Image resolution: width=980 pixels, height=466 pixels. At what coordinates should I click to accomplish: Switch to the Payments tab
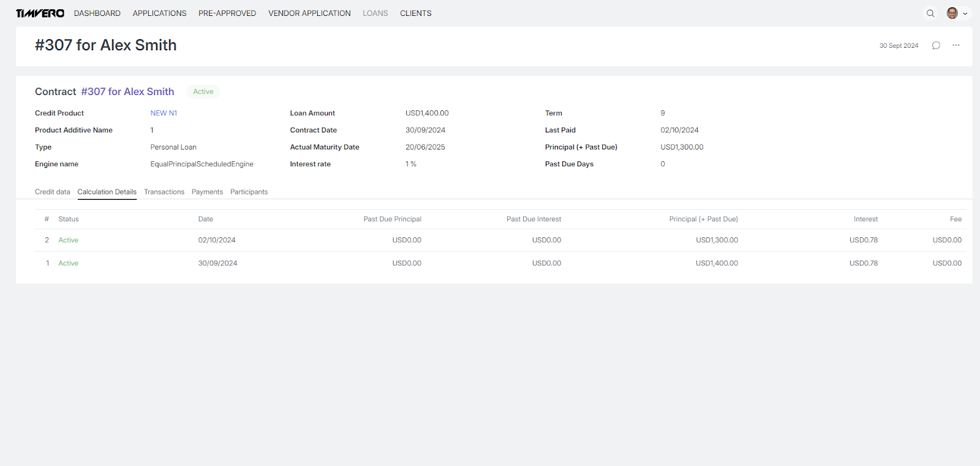coord(207,192)
